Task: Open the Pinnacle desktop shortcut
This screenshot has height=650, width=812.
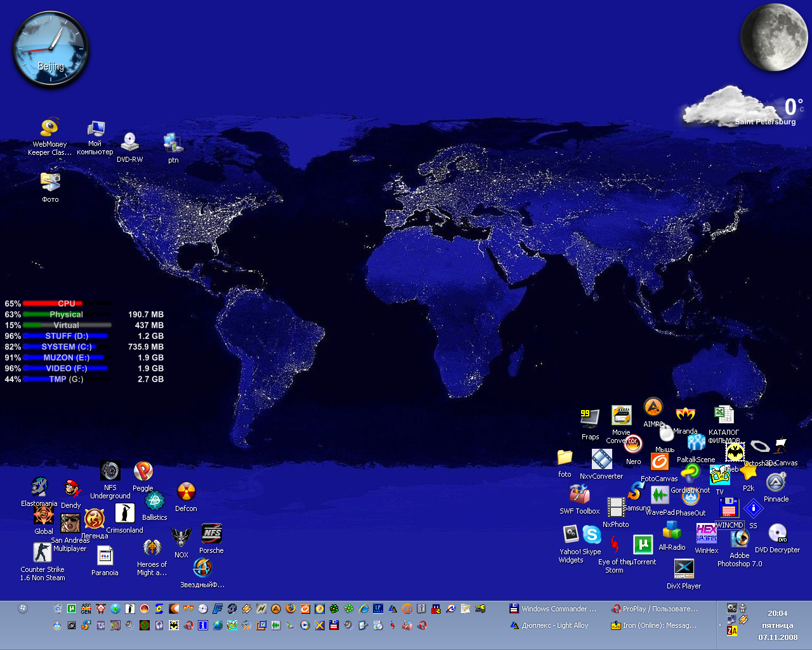Action: pos(776,483)
